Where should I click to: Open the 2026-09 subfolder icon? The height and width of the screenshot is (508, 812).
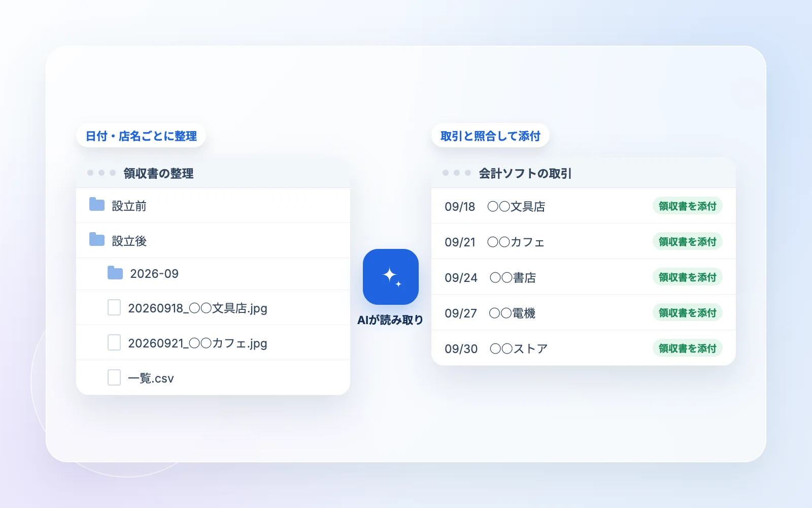tap(115, 273)
